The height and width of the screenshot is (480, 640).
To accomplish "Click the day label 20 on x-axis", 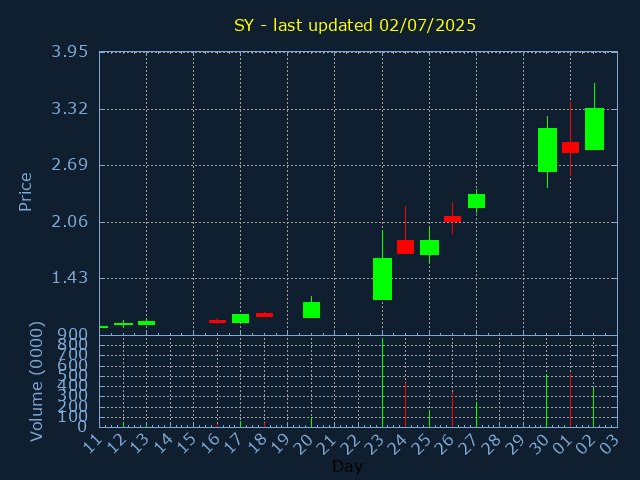I will coord(304,444).
